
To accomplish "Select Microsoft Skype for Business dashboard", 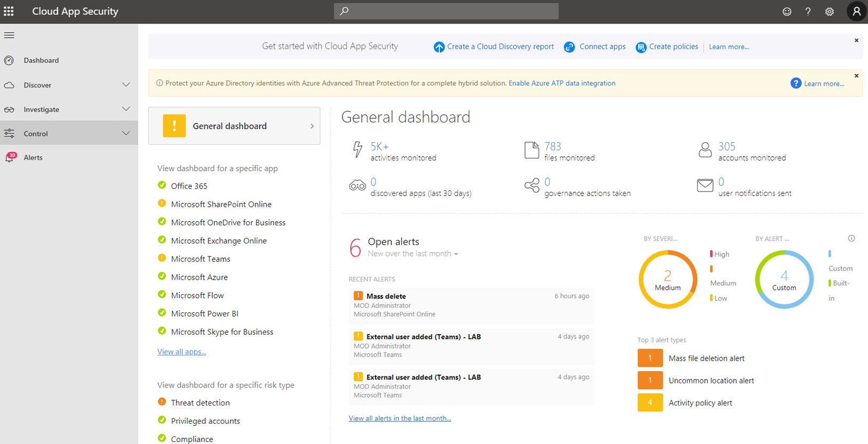I will pos(222,332).
